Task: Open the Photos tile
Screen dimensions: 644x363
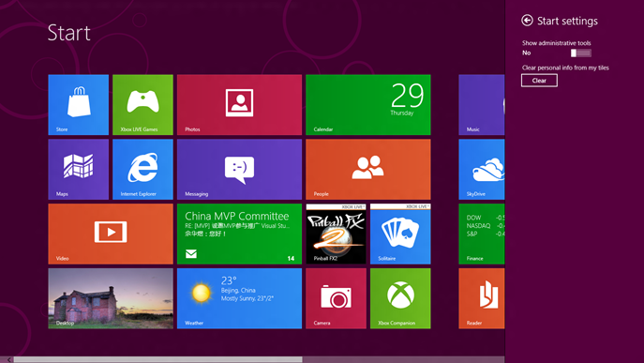Action: pyautogui.click(x=239, y=105)
